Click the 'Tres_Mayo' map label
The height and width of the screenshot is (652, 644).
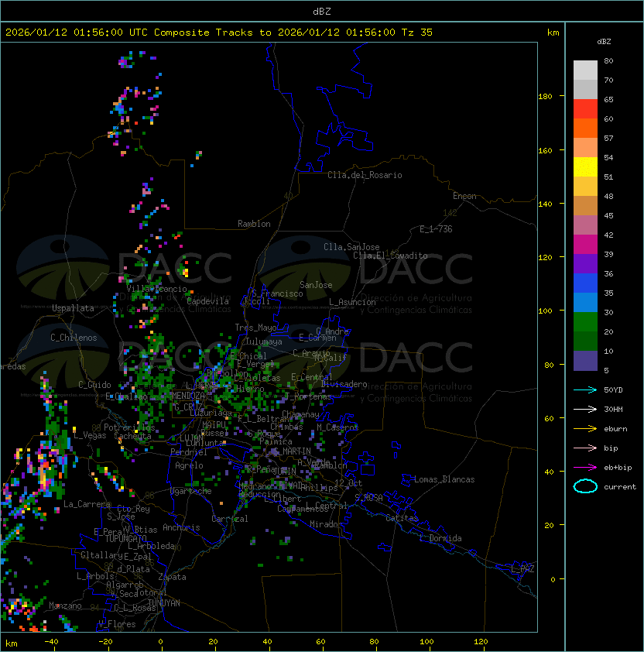click(255, 328)
